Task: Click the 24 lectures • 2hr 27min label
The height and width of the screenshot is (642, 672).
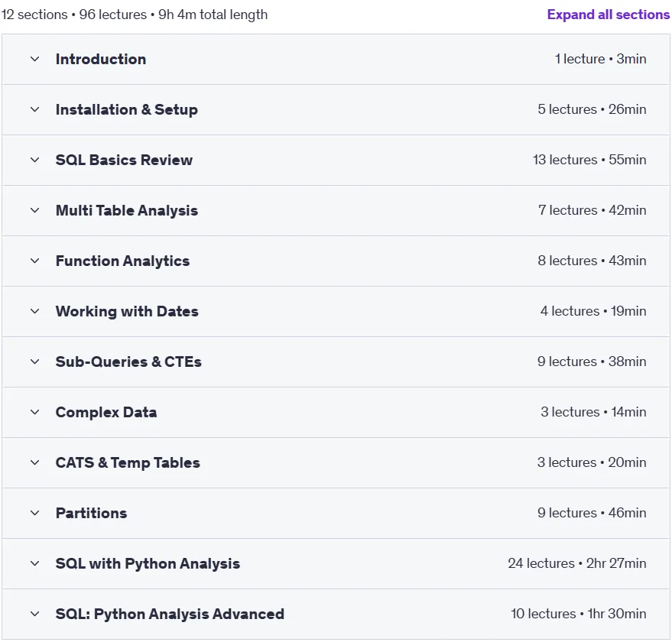Action: pyautogui.click(x=577, y=563)
